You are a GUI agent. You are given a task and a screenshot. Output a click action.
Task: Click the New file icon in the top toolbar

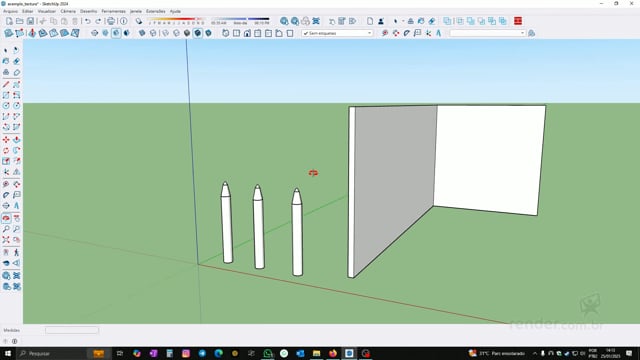tap(9, 21)
